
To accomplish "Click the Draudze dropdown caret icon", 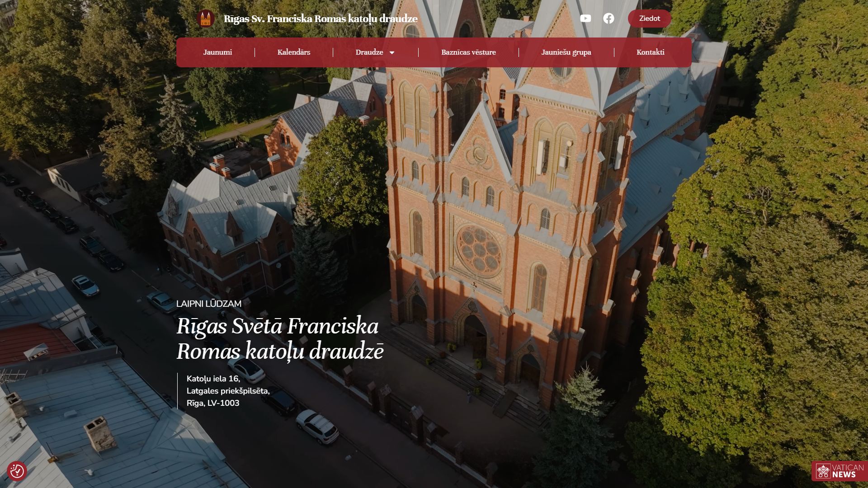I will click(392, 52).
